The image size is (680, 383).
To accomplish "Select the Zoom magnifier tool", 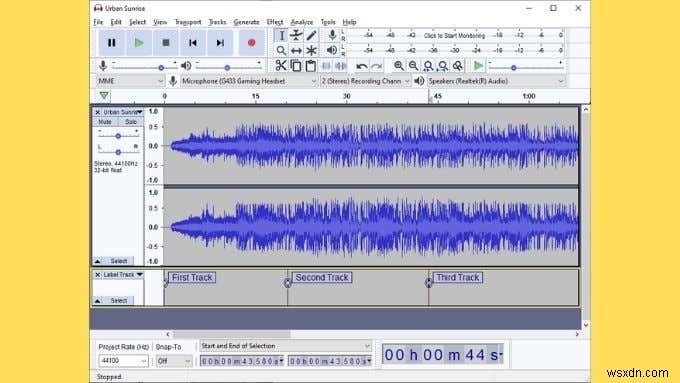I will tap(281, 50).
